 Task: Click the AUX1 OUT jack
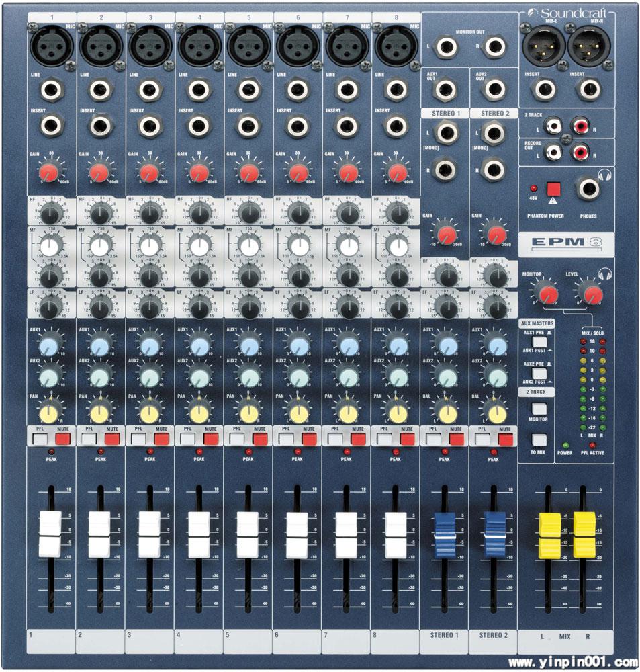pyautogui.click(x=445, y=89)
